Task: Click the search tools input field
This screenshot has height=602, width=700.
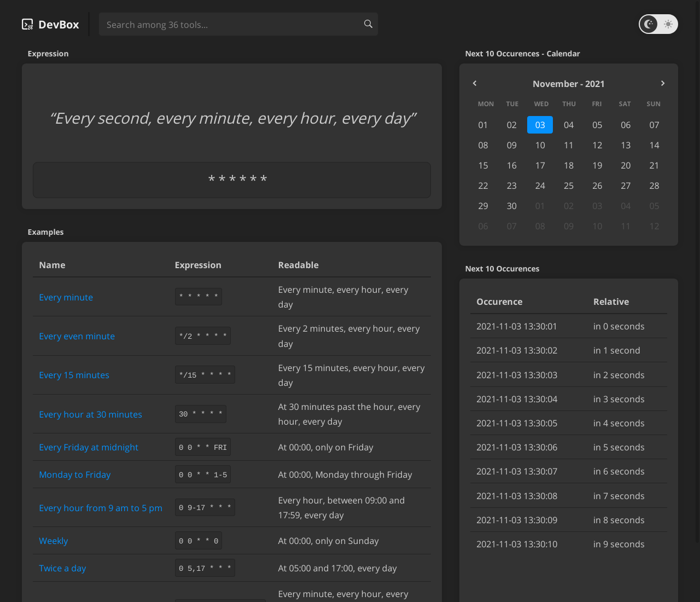Action: (230, 25)
